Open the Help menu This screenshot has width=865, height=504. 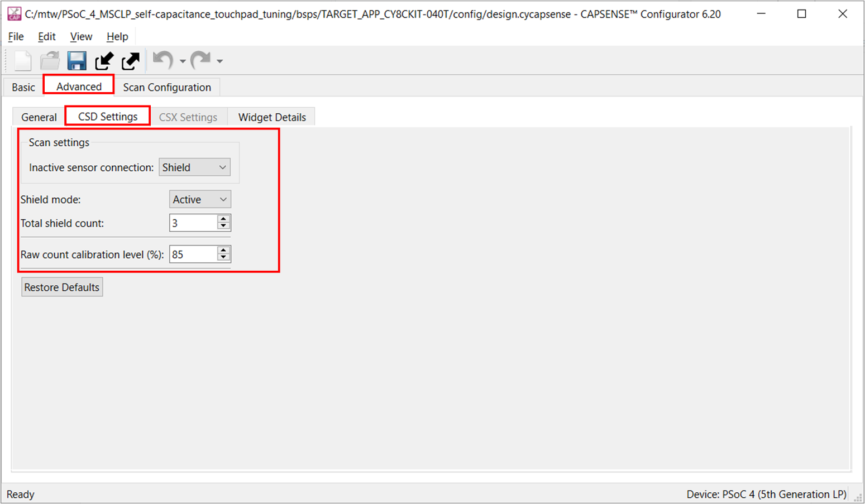(117, 36)
